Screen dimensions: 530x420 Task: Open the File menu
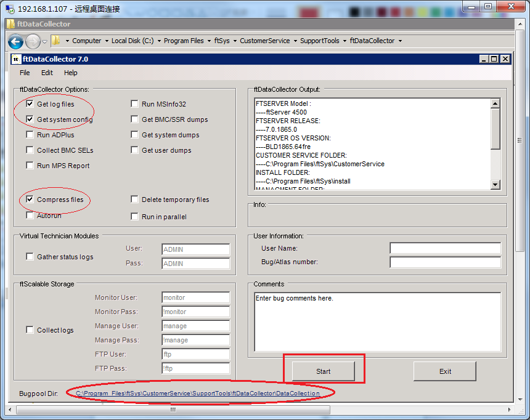[25, 73]
